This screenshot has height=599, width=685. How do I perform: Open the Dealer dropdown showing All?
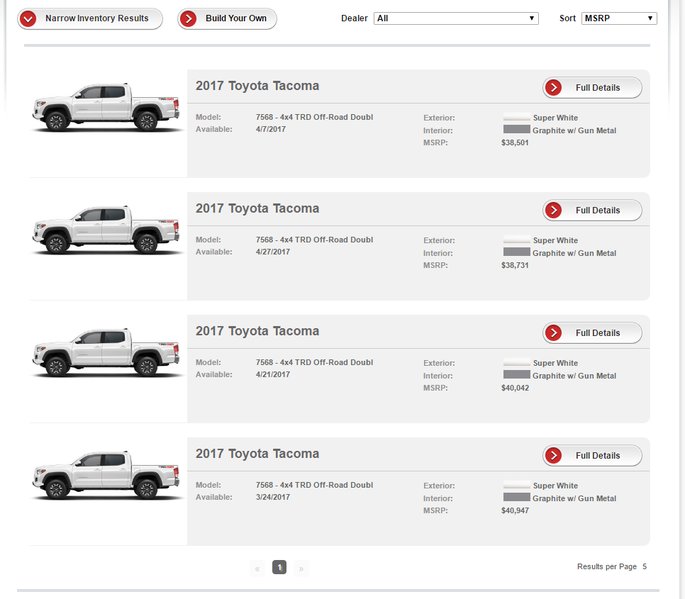[x=456, y=18]
